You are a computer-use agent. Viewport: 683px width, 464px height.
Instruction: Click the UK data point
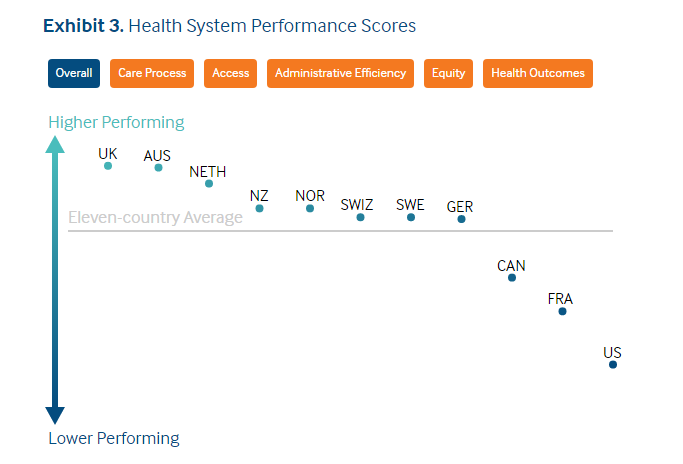coord(108,166)
